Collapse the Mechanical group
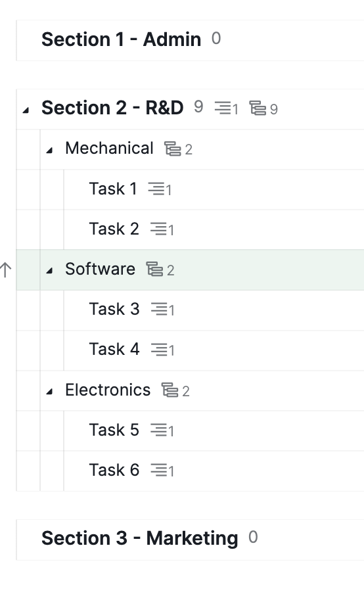This screenshot has width=364, height=598. click(x=49, y=150)
